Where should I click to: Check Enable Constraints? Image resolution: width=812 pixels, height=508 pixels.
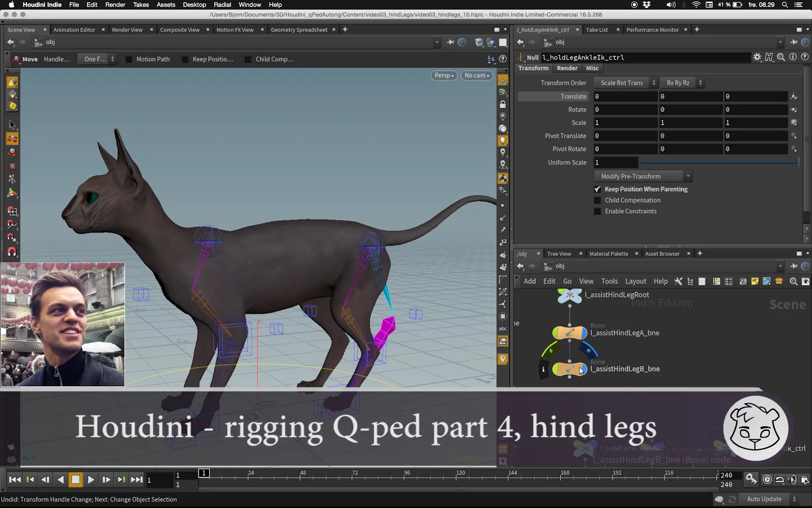pyautogui.click(x=597, y=211)
